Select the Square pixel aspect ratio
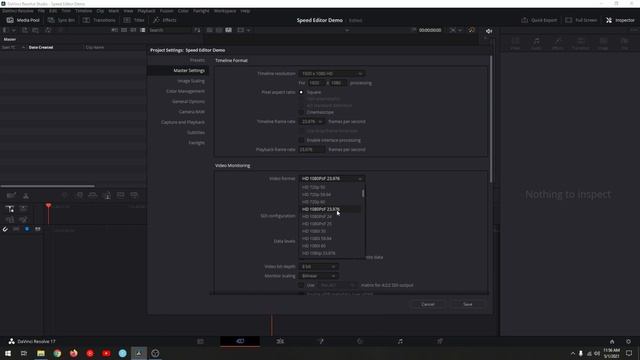640x360 pixels. [301, 92]
